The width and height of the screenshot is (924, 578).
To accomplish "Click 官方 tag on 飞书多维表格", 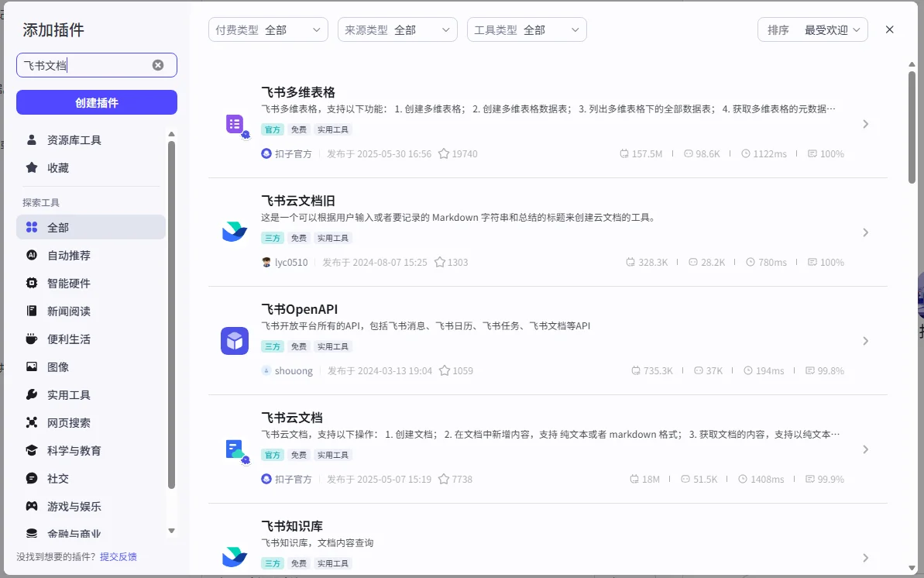I will click(273, 129).
